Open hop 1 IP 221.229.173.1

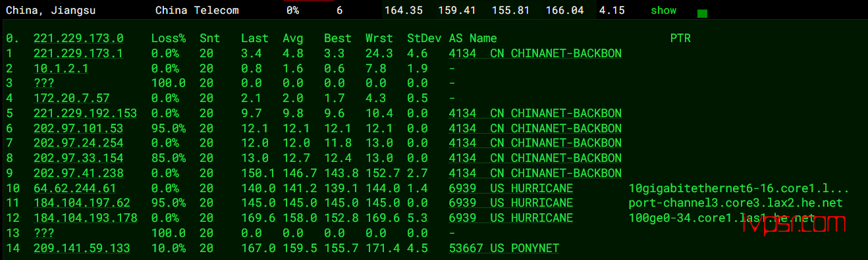click(78, 53)
